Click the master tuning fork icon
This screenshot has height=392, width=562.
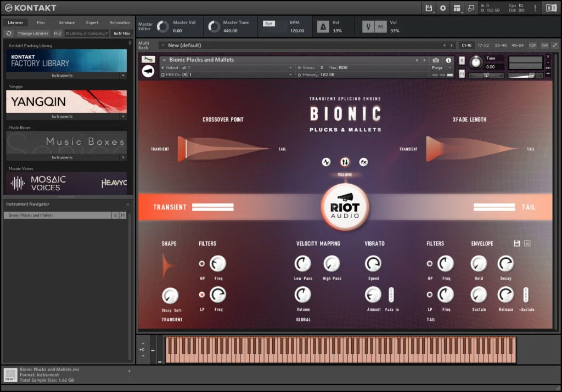[x=368, y=26]
